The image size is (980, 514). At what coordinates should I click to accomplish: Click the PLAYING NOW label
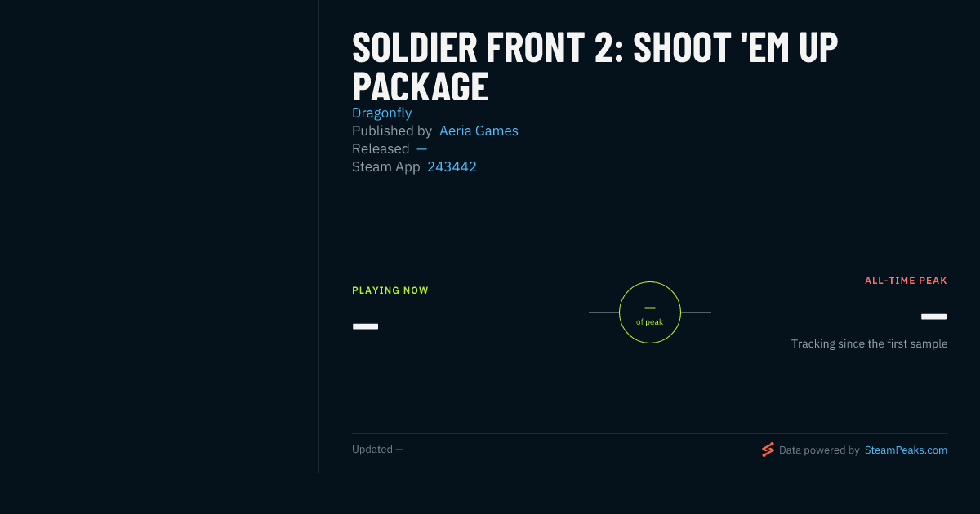(390, 290)
